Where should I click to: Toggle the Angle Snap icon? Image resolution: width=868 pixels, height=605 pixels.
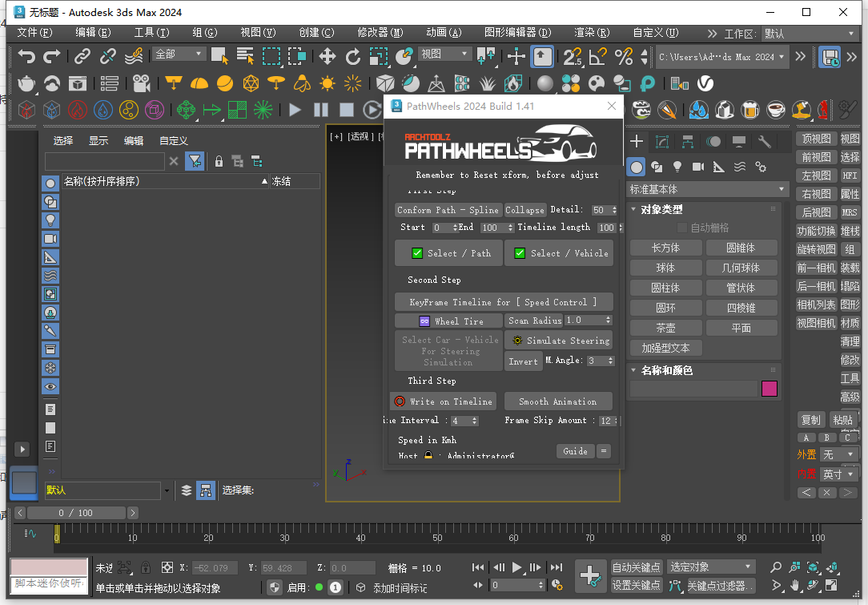pos(598,56)
